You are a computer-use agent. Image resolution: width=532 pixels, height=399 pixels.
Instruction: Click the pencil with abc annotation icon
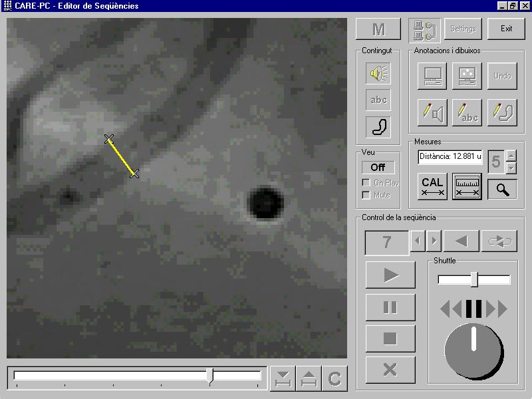[467, 112]
